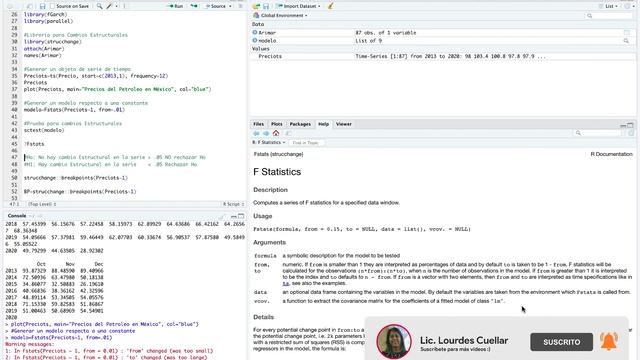This screenshot has width=640, height=360.
Task: Toggle the Source on Save checkbox
Action: [x=52, y=6]
